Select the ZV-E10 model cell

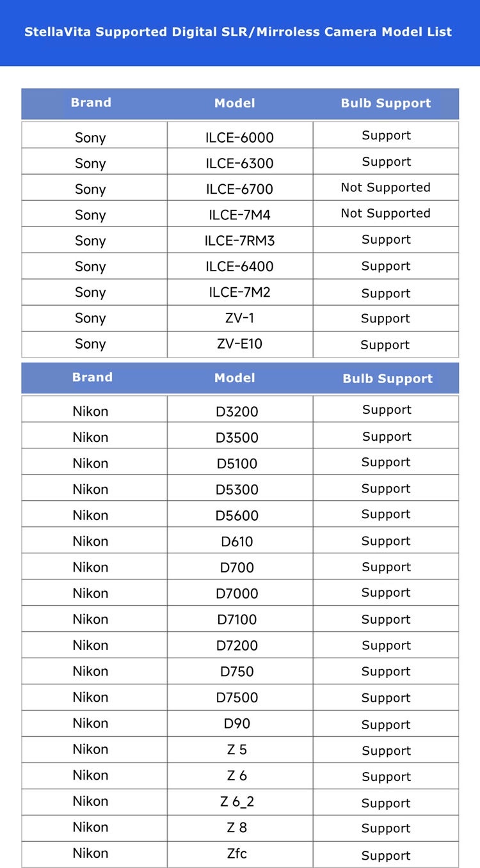(x=239, y=344)
